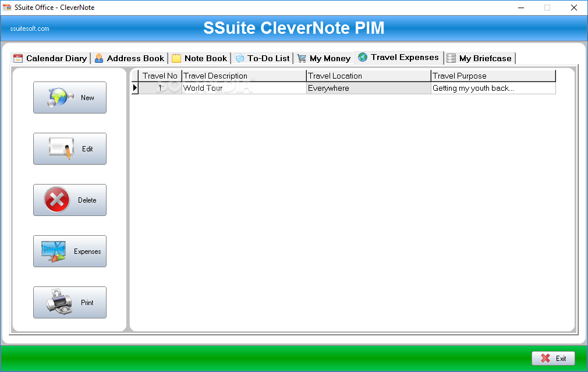
Task: Switch to the My Money tab
Action: [324, 58]
